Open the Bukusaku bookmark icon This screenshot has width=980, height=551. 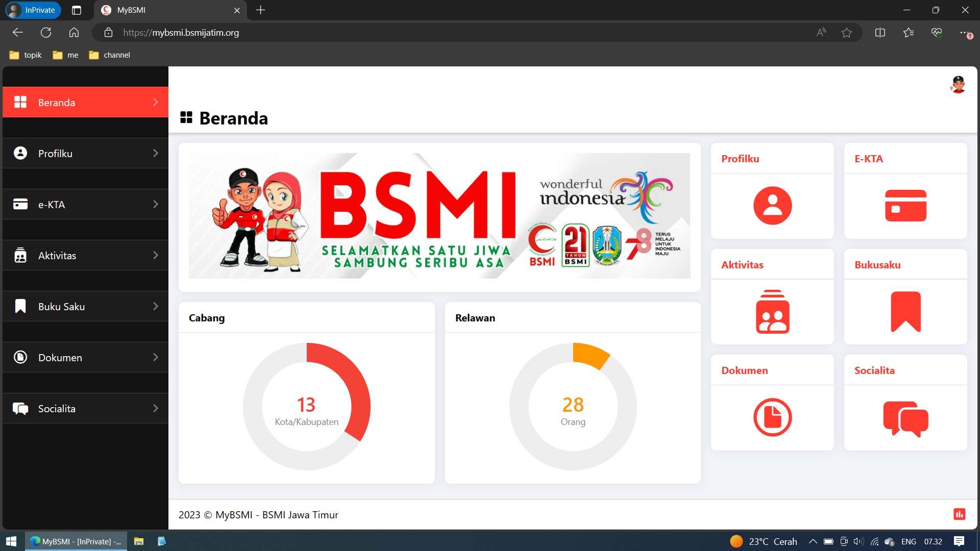[905, 312]
